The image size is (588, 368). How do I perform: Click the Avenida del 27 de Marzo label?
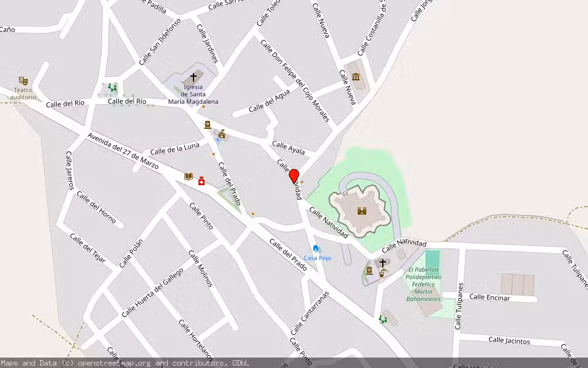click(x=123, y=151)
